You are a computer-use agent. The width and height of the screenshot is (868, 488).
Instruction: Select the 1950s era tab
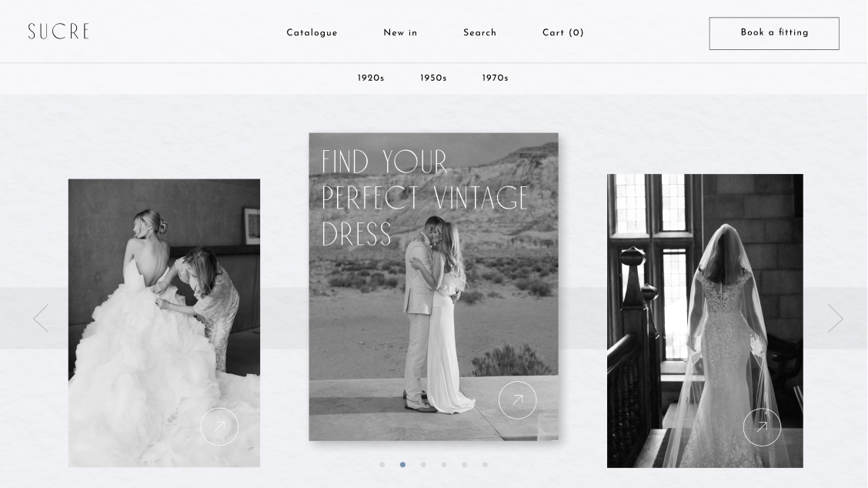point(432,78)
